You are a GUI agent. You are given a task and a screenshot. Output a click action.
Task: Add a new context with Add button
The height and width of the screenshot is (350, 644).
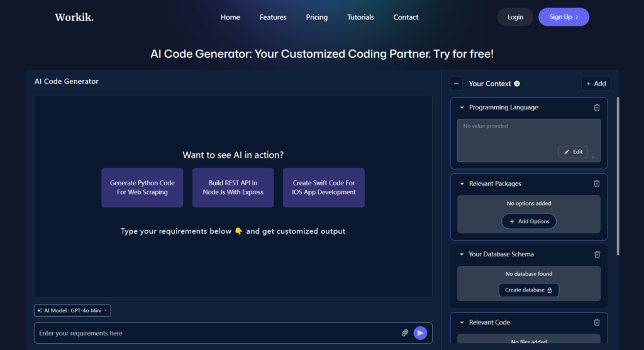click(596, 84)
